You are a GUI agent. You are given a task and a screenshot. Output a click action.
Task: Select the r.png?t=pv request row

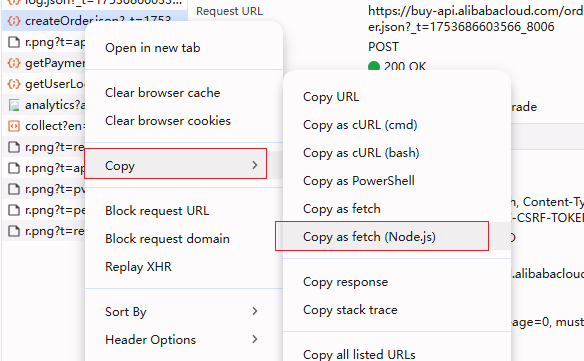point(44,189)
